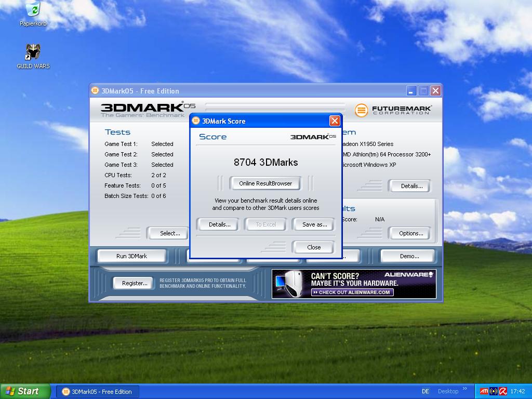Click the Tests section heading
The image size is (532, 399).
pos(117,132)
